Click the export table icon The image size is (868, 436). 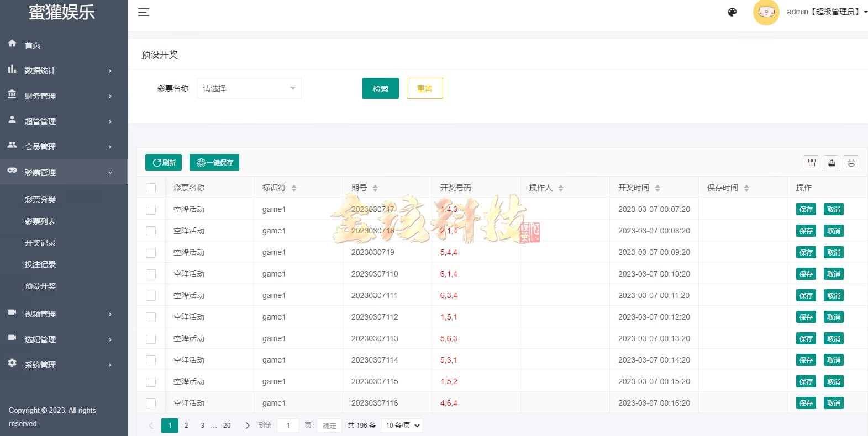pyautogui.click(x=832, y=162)
